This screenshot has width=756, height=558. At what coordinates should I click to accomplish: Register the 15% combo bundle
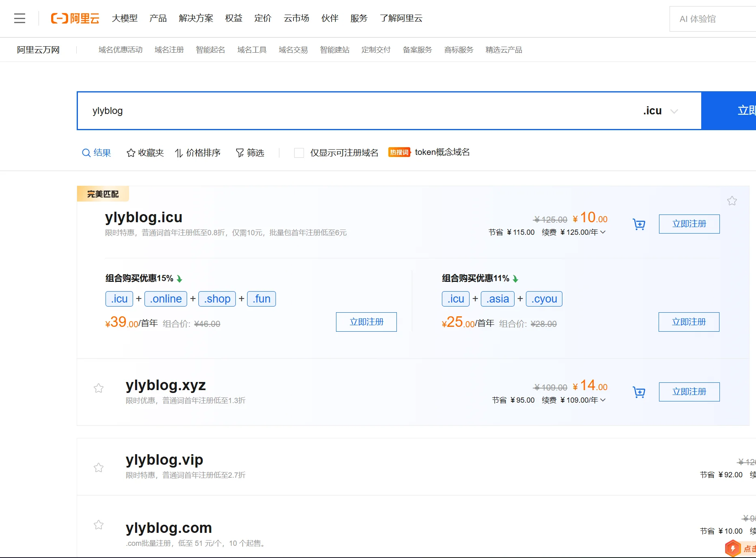(366, 322)
